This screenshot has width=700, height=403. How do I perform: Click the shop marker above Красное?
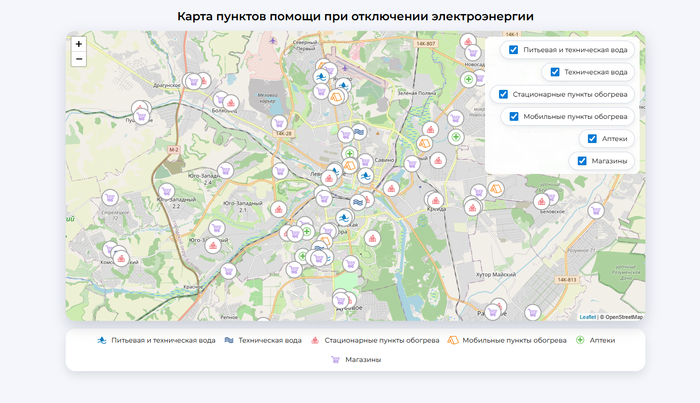228,271
